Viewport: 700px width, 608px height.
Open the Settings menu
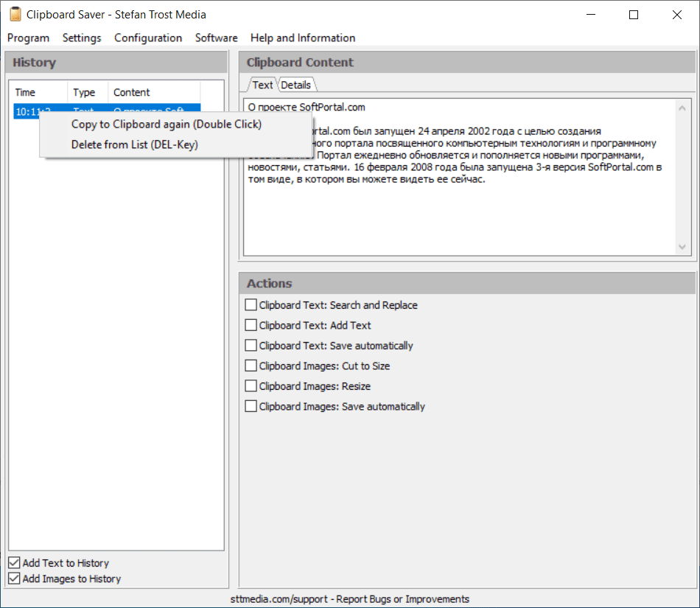tap(82, 38)
